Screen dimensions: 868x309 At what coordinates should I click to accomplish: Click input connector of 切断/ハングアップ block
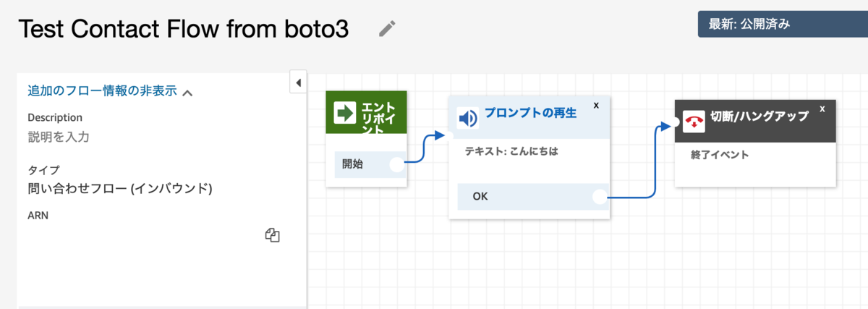coord(675,122)
